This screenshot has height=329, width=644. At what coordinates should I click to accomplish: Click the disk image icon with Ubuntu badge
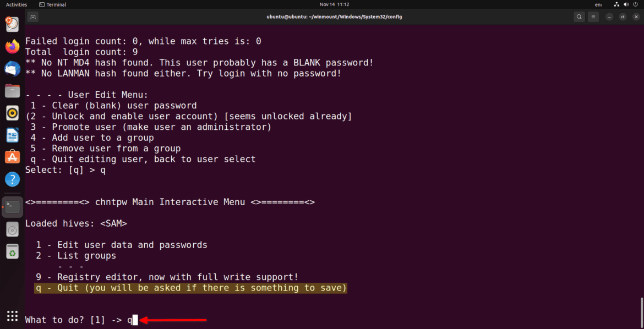point(12,24)
